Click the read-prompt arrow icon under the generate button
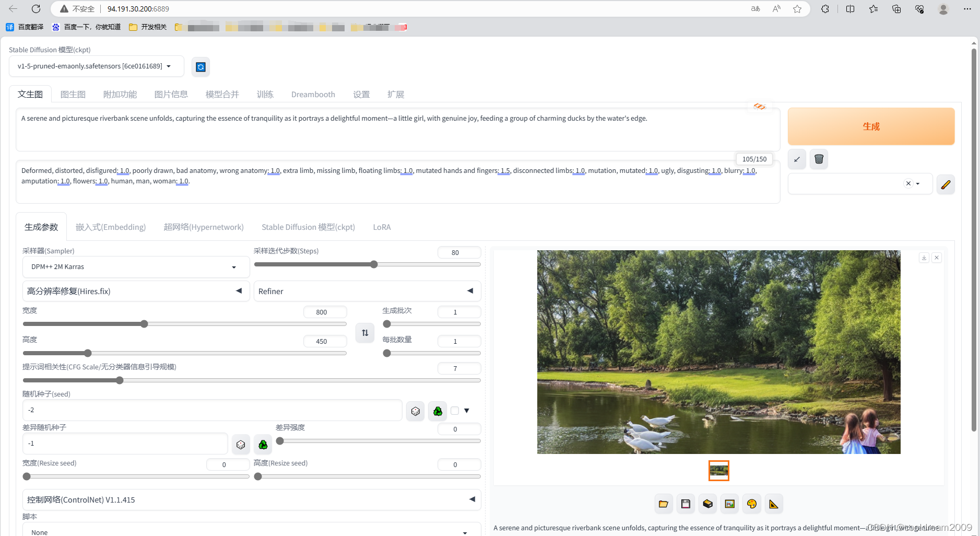Viewport: 980px width, 536px height. point(797,159)
